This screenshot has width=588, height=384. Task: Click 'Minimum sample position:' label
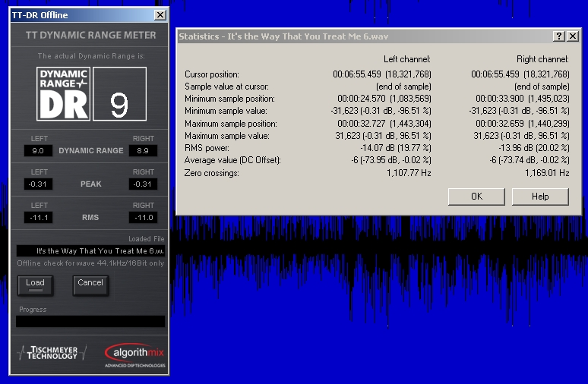tap(229, 99)
